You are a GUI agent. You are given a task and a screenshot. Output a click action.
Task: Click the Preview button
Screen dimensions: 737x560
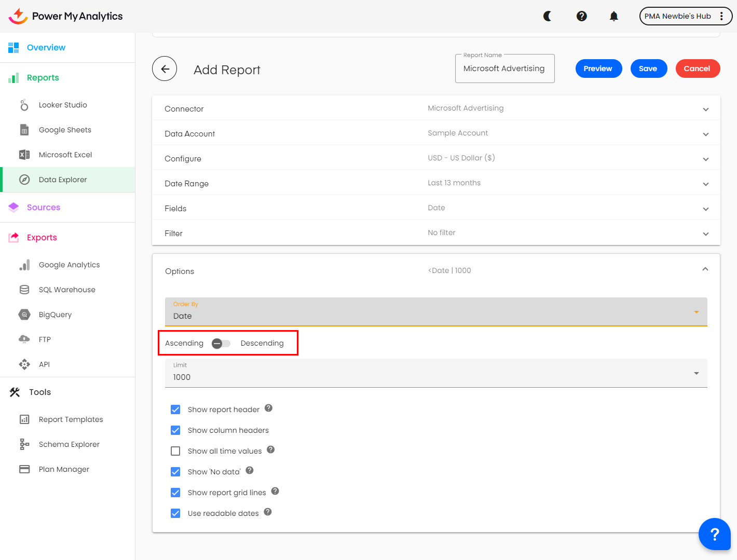tap(598, 69)
